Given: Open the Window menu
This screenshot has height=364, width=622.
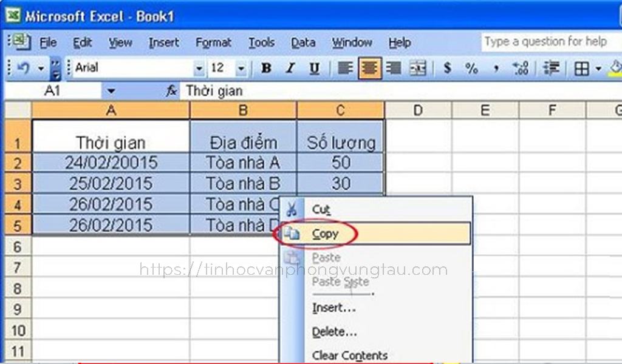Looking at the screenshot, I should [x=352, y=42].
